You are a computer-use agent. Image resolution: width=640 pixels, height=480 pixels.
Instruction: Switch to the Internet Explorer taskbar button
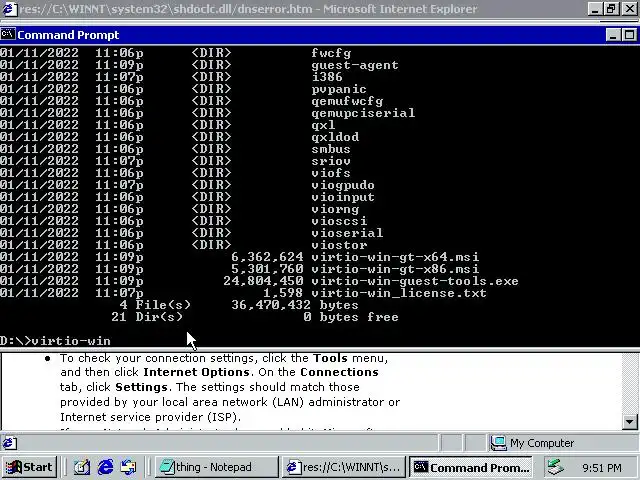(x=344, y=467)
